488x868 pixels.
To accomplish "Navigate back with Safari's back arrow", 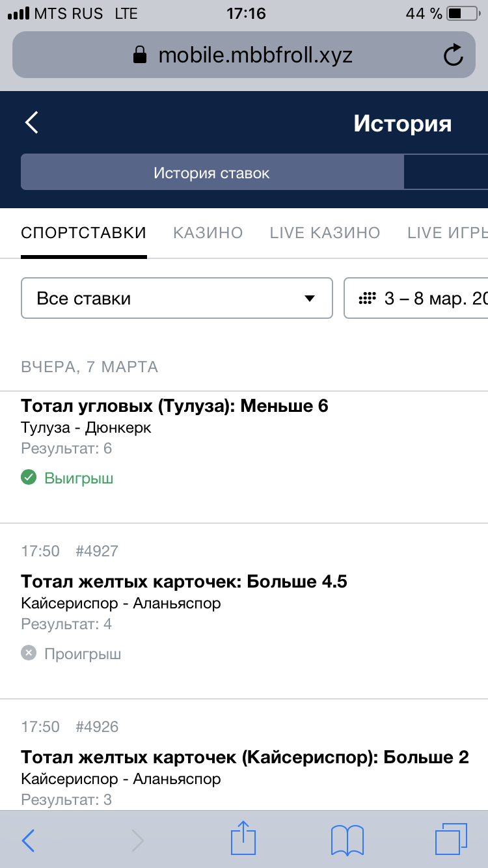I will tap(27, 839).
